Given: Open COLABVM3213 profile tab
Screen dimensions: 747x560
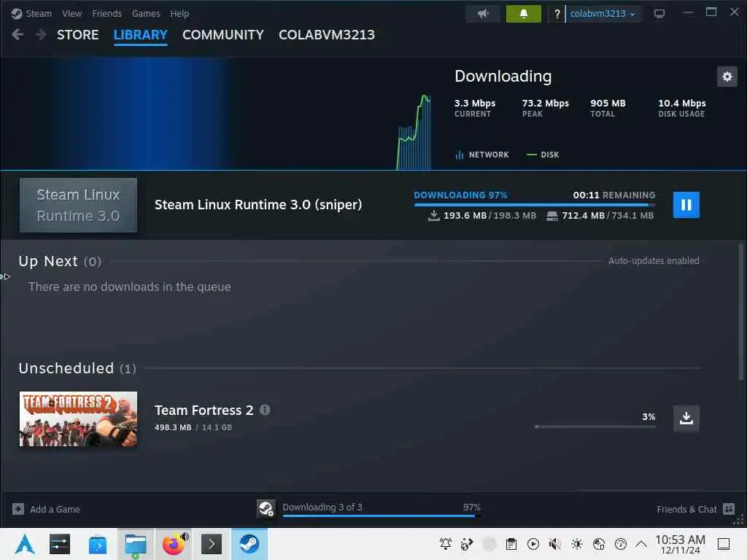Looking at the screenshot, I should (327, 35).
